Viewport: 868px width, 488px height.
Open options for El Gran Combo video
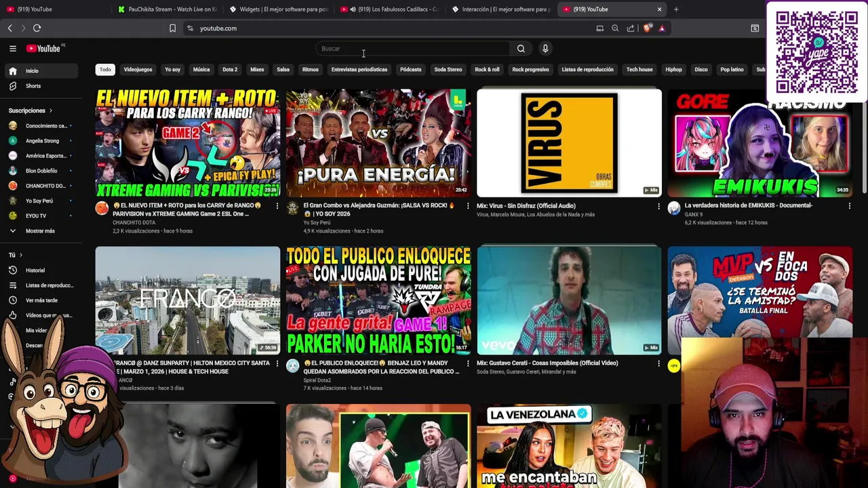[x=468, y=206]
